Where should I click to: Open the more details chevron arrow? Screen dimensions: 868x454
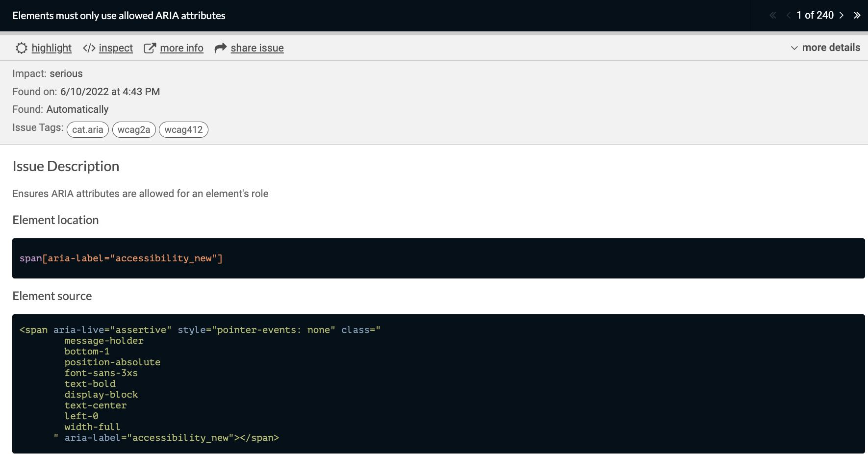click(x=794, y=48)
